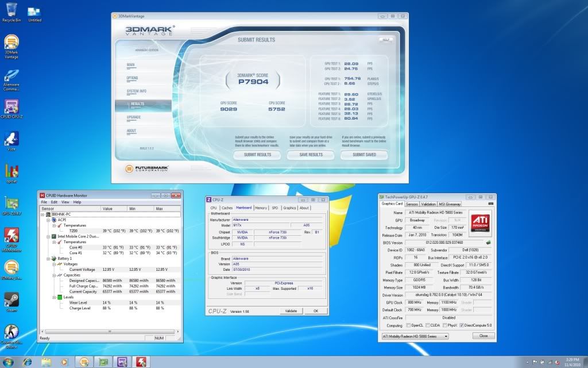588x368 pixels.
Task: Select the CPUID CPU-Z desktop icon
Action: pyautogui.click(x=11, y=109)
